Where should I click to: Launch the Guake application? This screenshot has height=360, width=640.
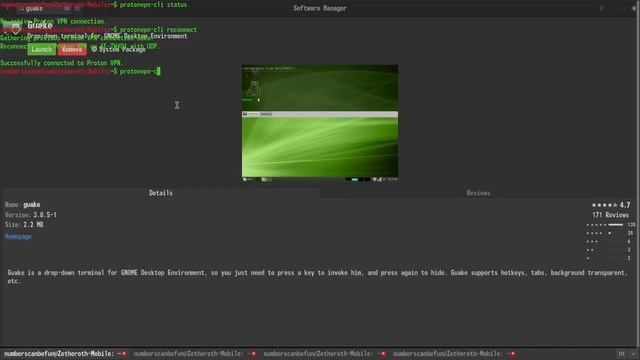(x=42, y=49)
